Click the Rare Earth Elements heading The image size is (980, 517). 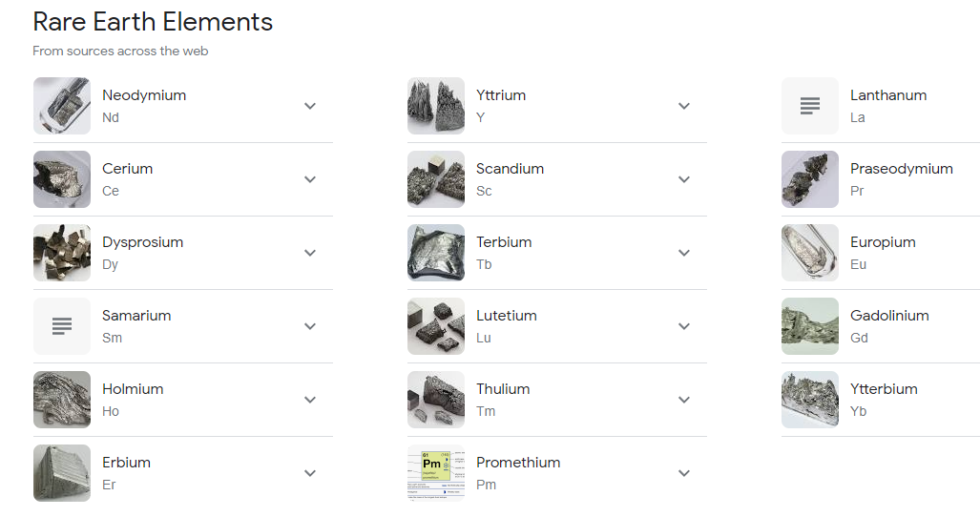[153, 22]
